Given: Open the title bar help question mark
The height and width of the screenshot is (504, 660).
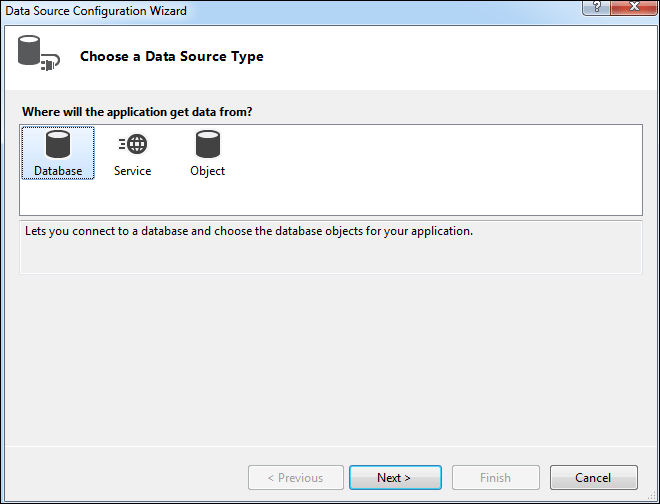Looking at the screenshot, I should (x=595, y=9).
